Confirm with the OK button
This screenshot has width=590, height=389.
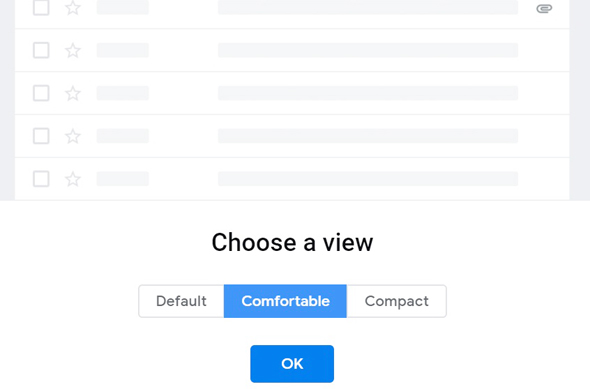tap(292, 364)
